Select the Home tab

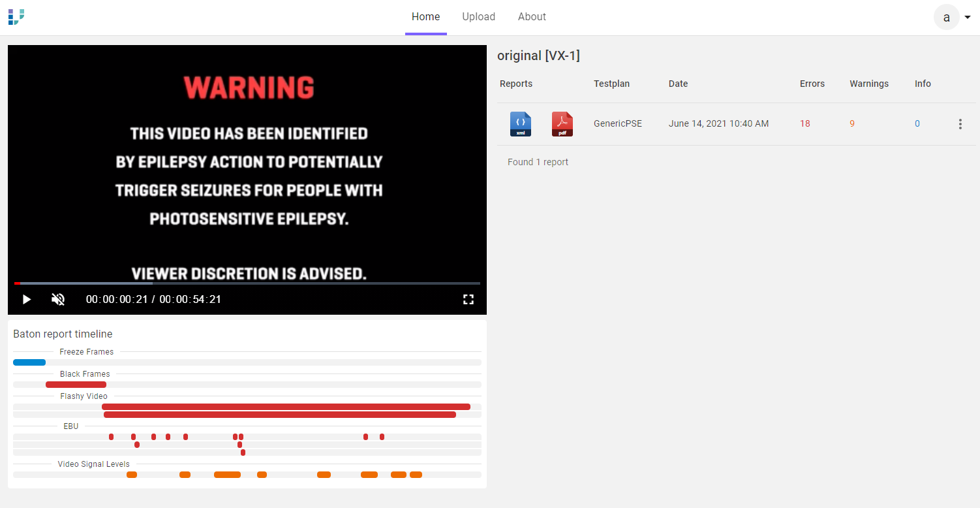425,17
